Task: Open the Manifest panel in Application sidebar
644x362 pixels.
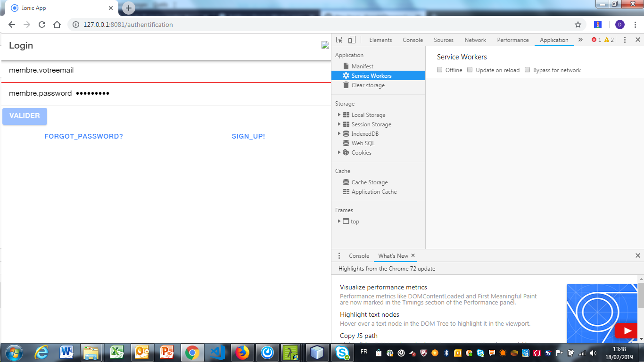Action: [x=362, y=66]
